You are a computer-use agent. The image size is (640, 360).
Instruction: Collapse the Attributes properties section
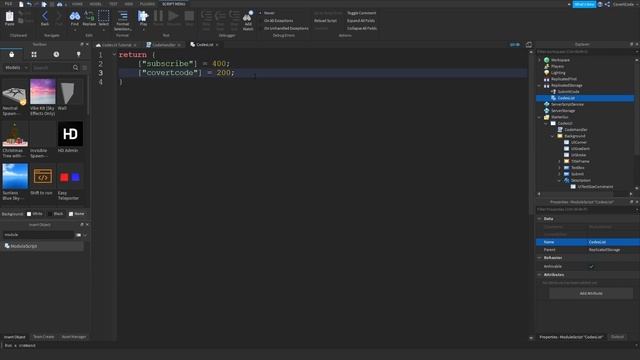[540, 275]
